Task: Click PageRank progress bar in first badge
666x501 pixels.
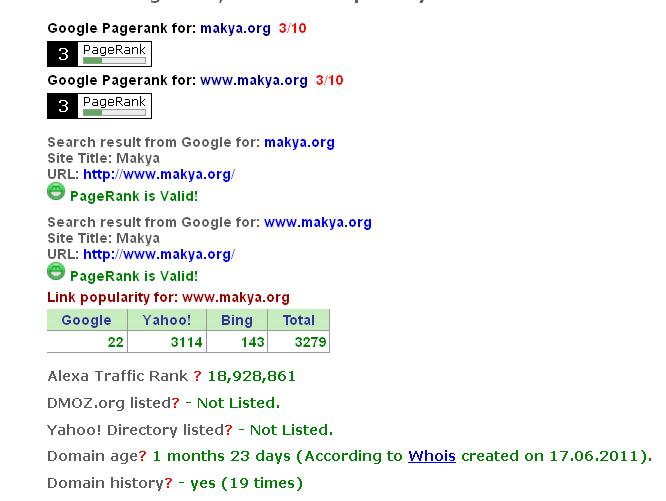Action: coord(114,61)
